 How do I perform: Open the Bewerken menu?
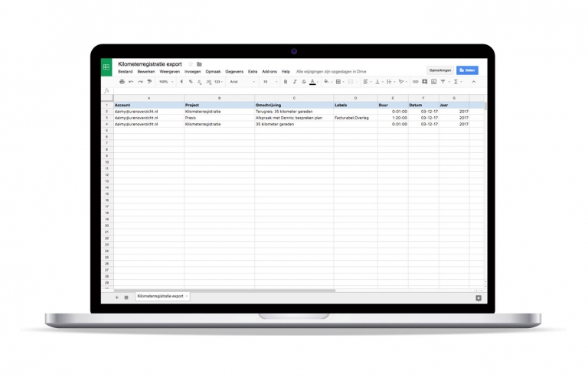coord(146,72)
